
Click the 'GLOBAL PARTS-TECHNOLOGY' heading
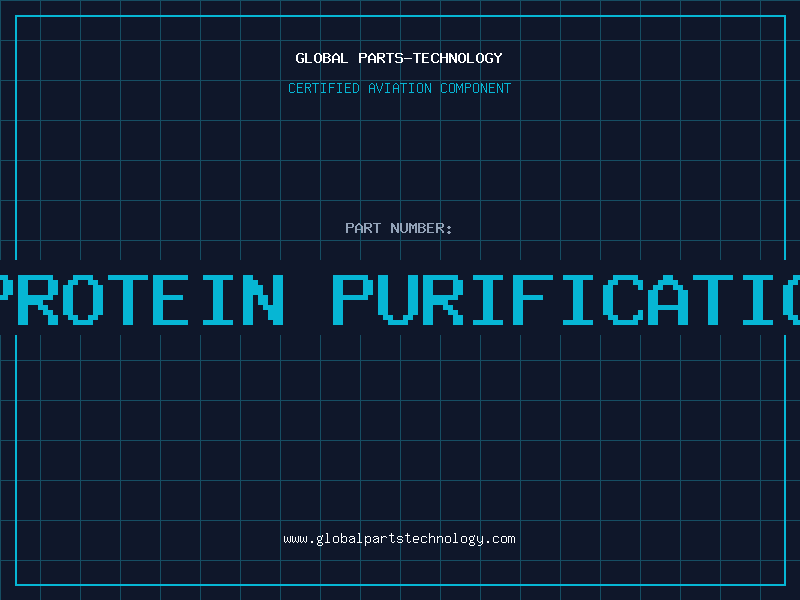point(399,58)
